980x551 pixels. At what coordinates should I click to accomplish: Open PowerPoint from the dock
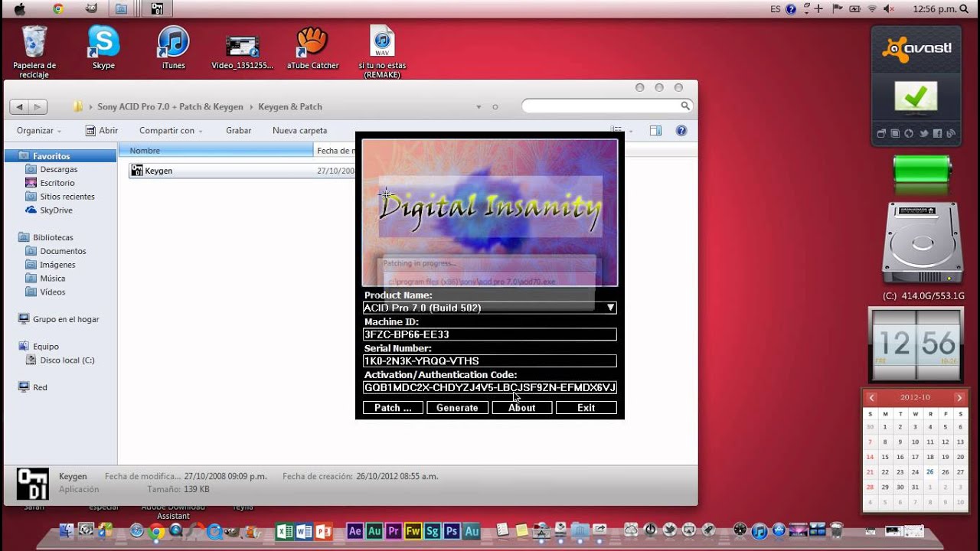[323, 530]
